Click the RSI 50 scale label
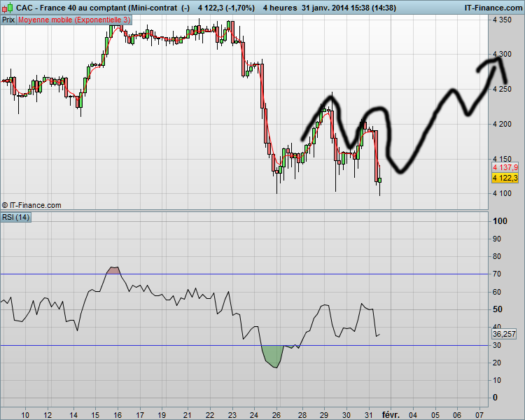525x420 pixels. [x=498, y=309]
